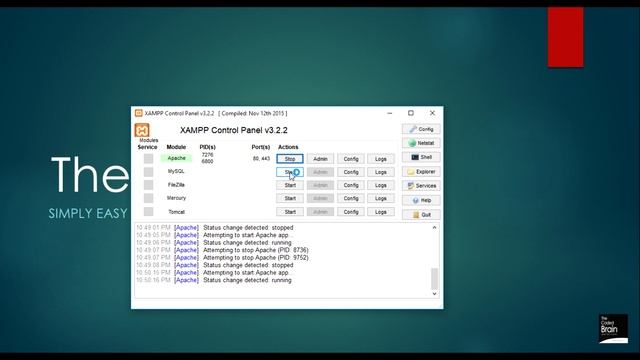This screenshot has height=360, width=640.
Task: Open the Explorer button
Action: coord(421,172)
